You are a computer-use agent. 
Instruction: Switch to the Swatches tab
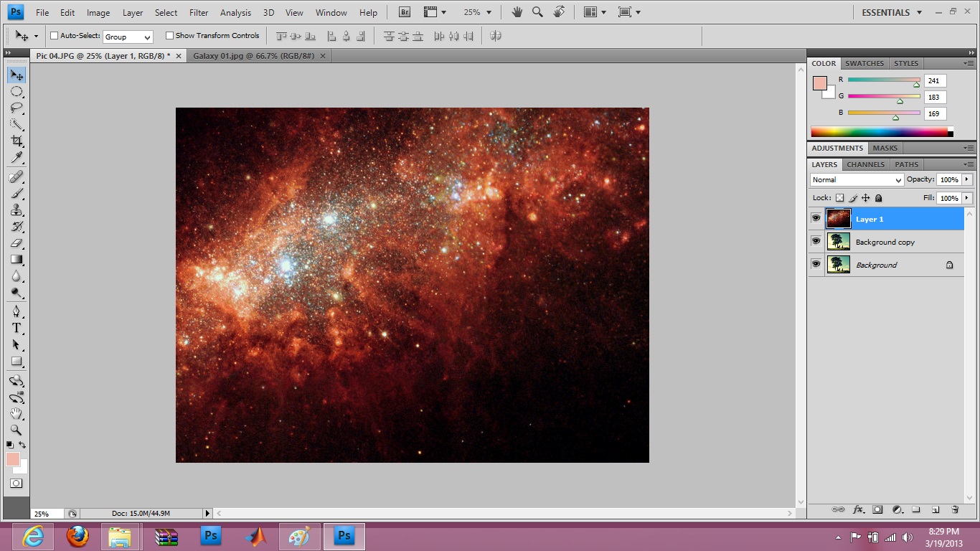point(864,63)
